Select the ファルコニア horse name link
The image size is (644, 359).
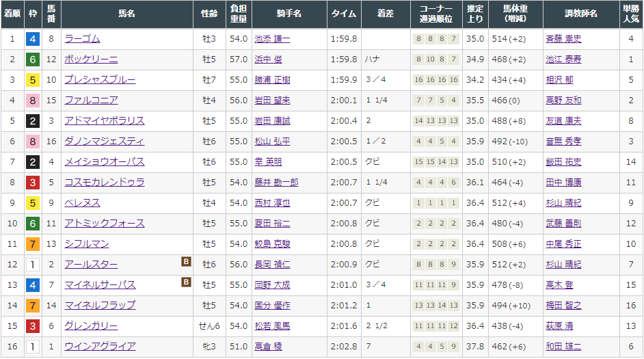(91, 101)
